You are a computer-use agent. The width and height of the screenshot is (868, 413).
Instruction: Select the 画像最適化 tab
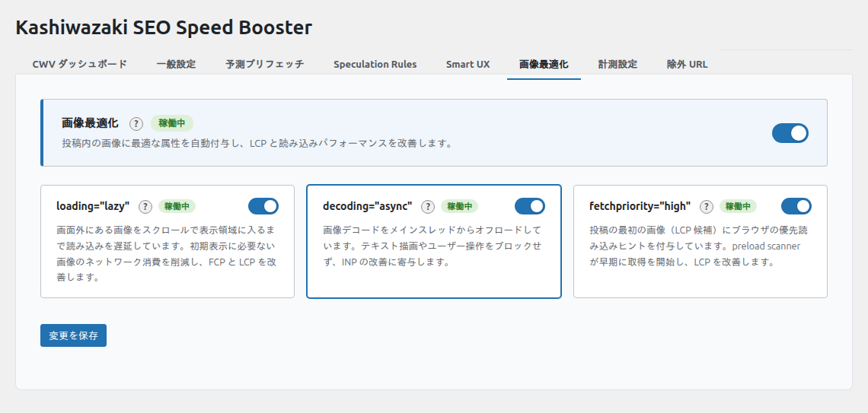pyautogui.click(x=544, y=65)
